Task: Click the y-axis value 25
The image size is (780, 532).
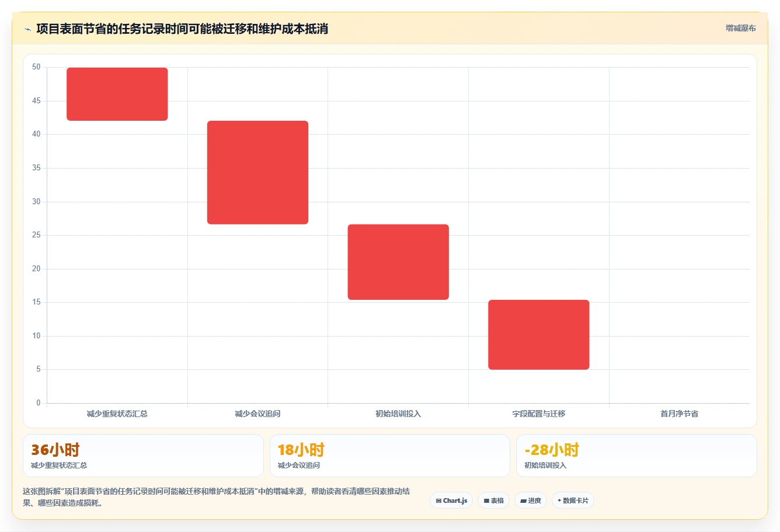Action: (x=37, y=235)
